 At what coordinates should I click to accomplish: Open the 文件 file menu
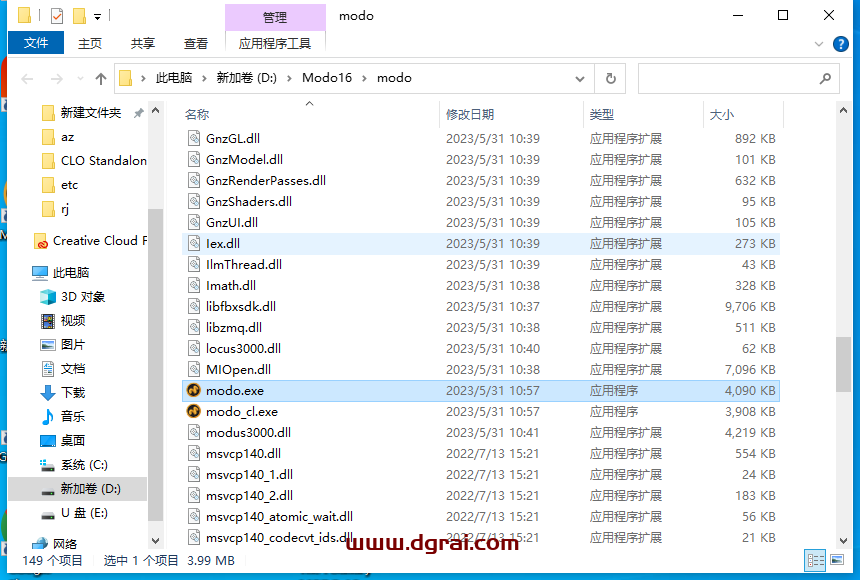[36, 43]
